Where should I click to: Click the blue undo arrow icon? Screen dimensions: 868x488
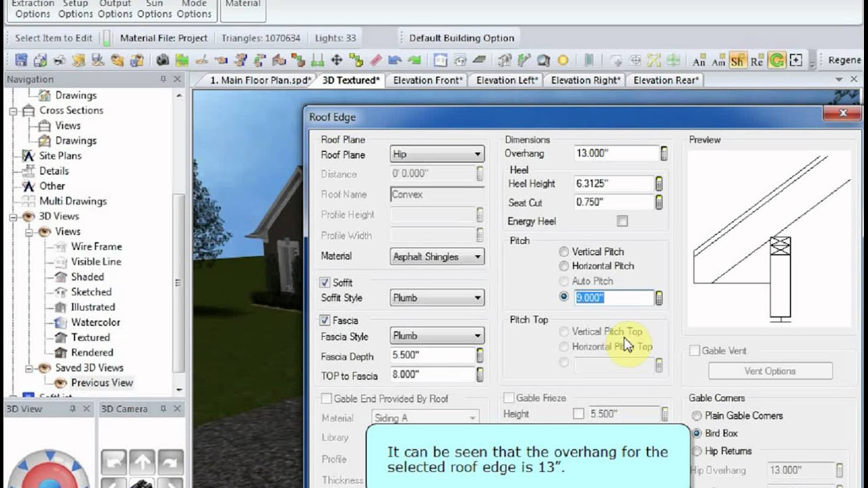[x=395, y=60]
